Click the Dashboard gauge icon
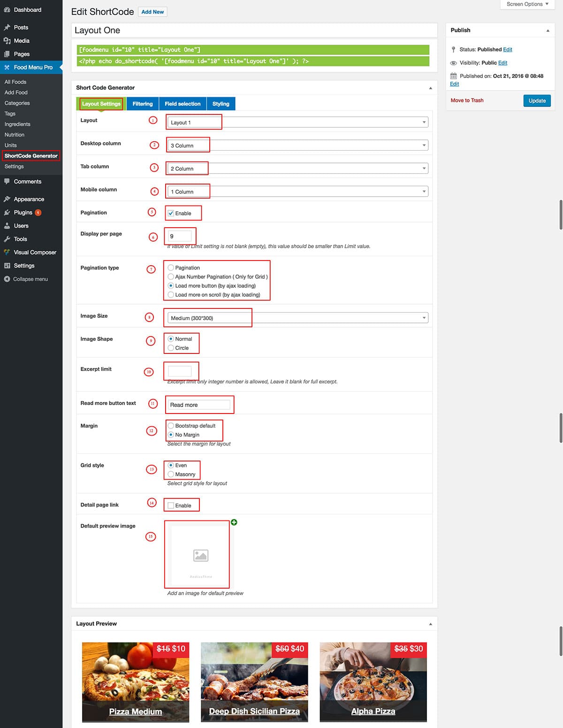The height and width of the screenshot is (728, 563). click(7, 10)
